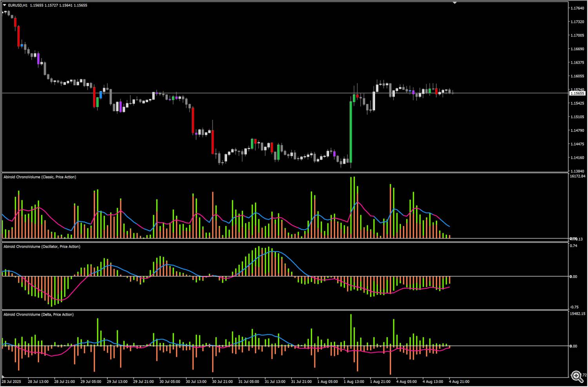
Task: Click the 1 Aug 05:00 time label
Action: [x=327, y=382]
